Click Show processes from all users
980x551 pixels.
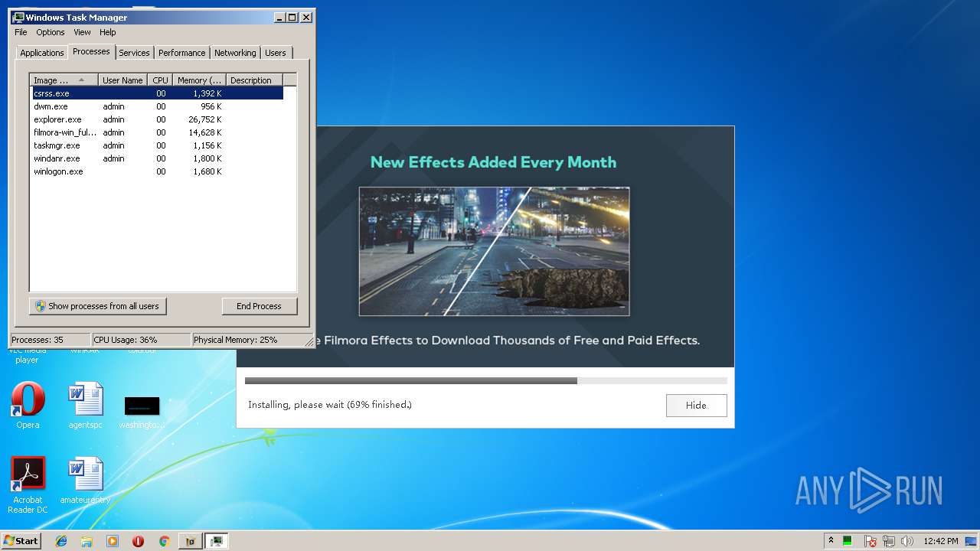coord(98,306)
